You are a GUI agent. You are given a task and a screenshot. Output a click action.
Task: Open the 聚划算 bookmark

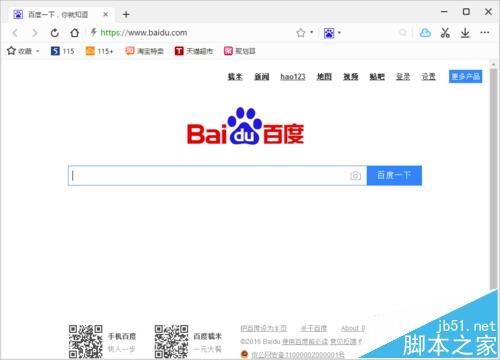pyautogui.click(x=240, y=51)
